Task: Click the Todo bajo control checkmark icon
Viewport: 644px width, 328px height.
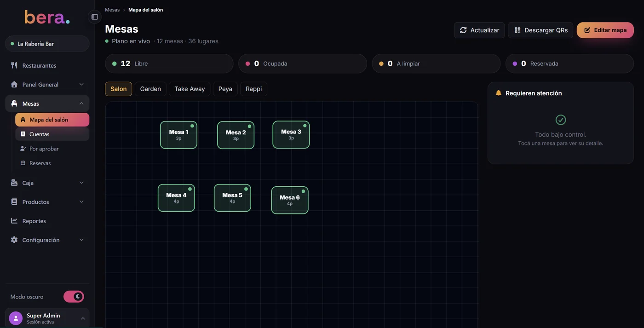Action: click(561, 120)
